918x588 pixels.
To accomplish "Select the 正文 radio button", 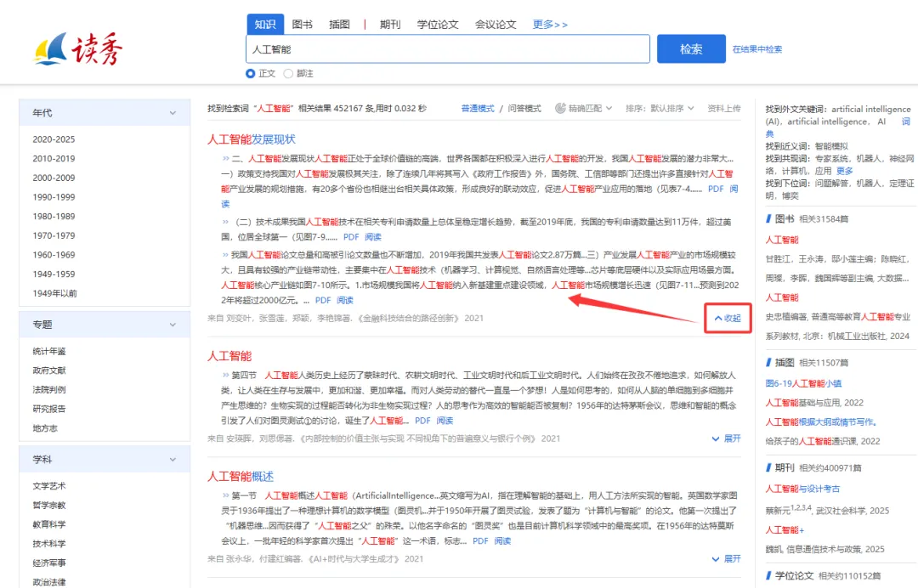I will [250, 74].
